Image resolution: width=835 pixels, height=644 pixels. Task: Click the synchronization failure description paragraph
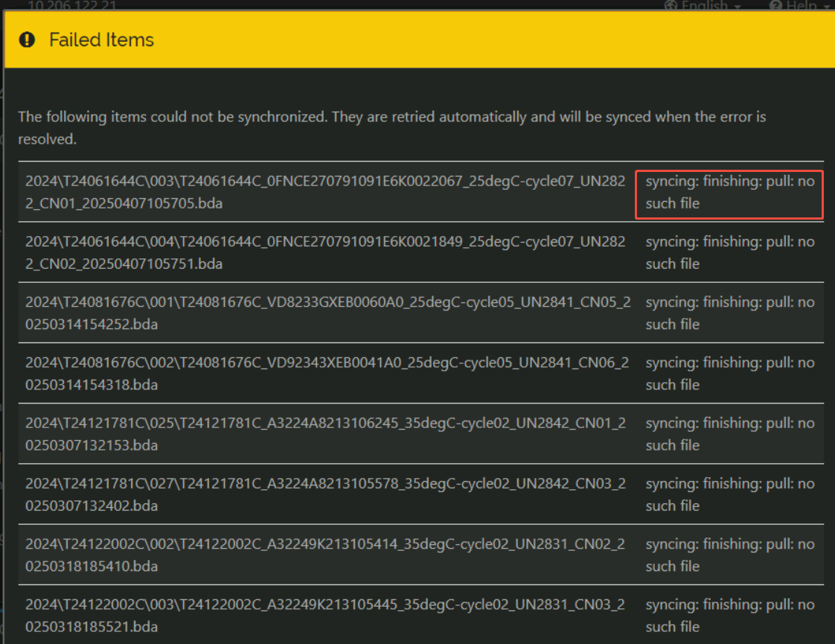pyautogui.click(x=392, y=128)
